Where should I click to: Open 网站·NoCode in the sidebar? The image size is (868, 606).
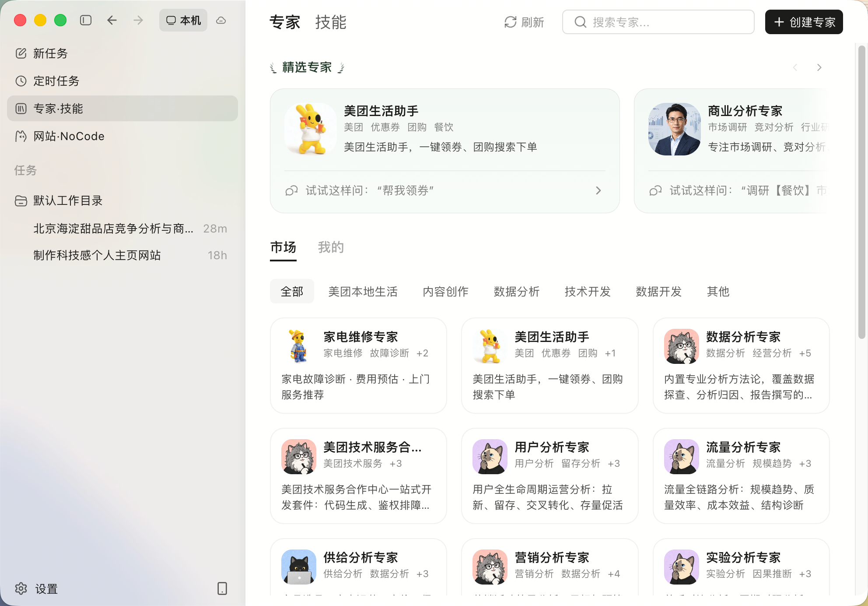122,136
